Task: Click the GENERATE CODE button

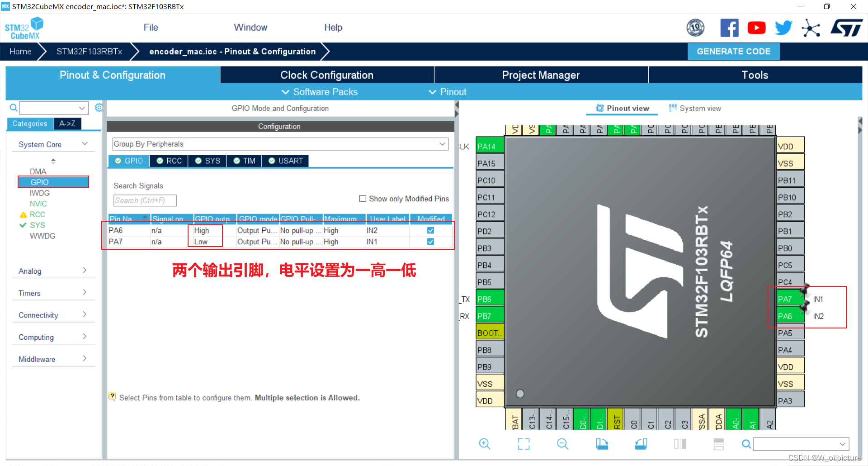Action: (x=734, y=52)
